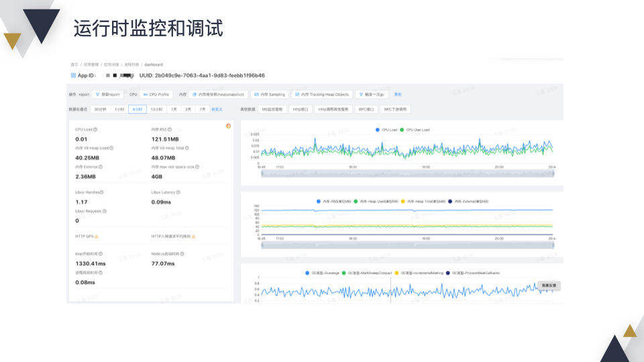This screenshot has height=362, width=644.
Task: Click the CPU chart time range zoom slider
Action: 407,174
